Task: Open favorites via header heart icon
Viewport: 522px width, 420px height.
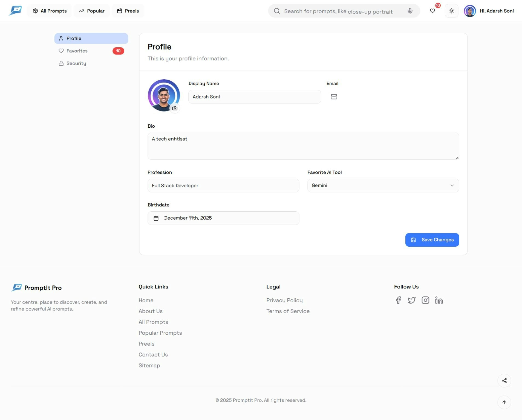Action: tap(432, 11)
